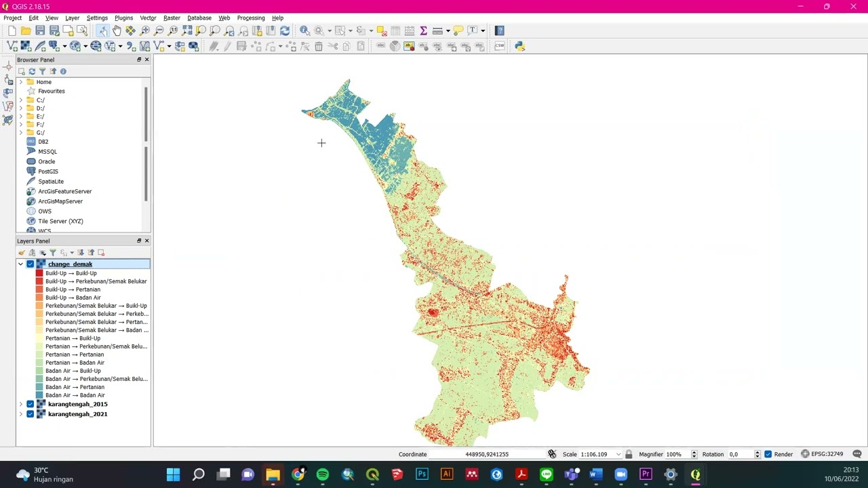The height and width of the screenshot is (488, 868).
Task: Open the Project menu
Action: [x=13, y=18]
